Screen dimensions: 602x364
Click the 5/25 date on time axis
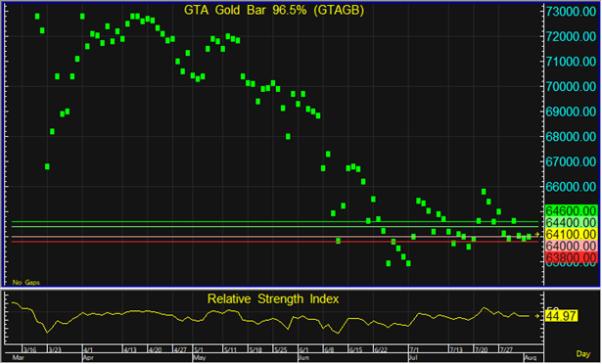(x=280, y=349)
